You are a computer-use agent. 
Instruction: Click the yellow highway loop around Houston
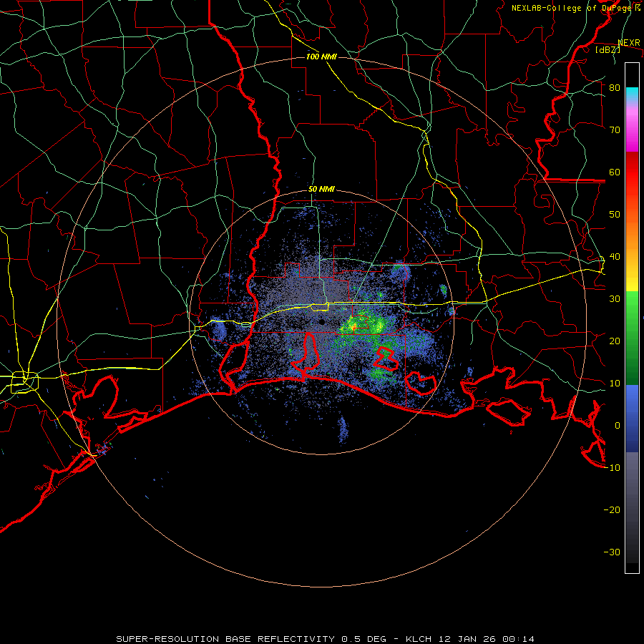[24, 382]
